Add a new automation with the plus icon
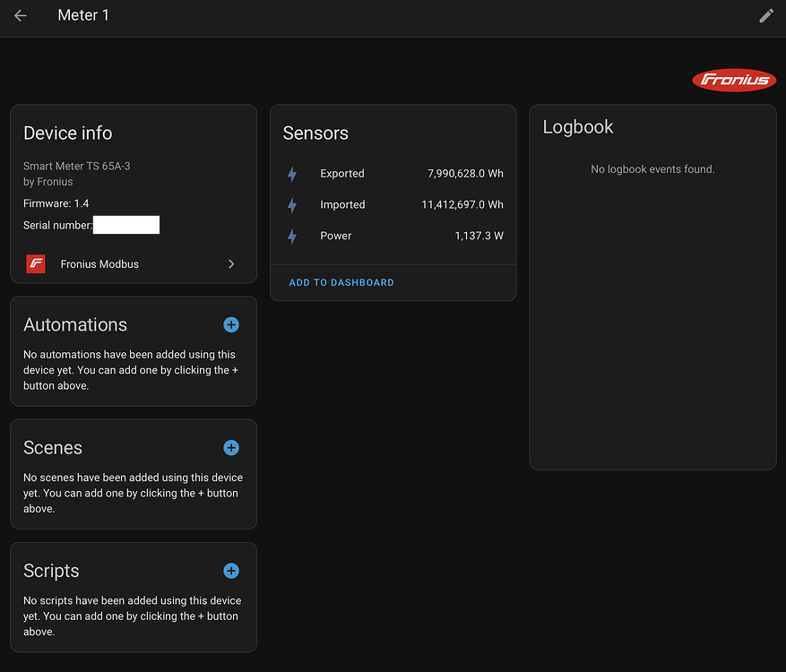 [231, 324]
